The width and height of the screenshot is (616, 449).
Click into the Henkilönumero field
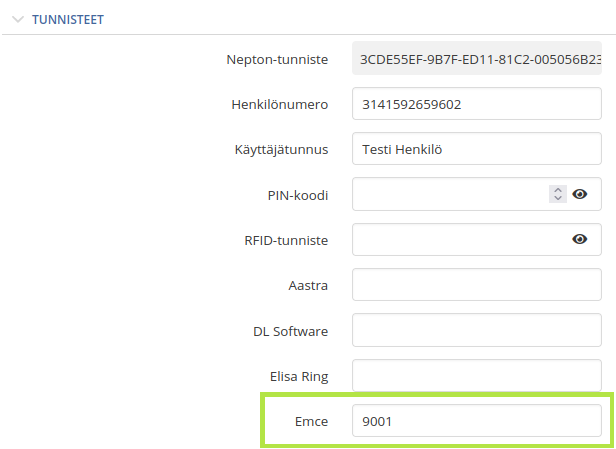(x=477, y=104)
